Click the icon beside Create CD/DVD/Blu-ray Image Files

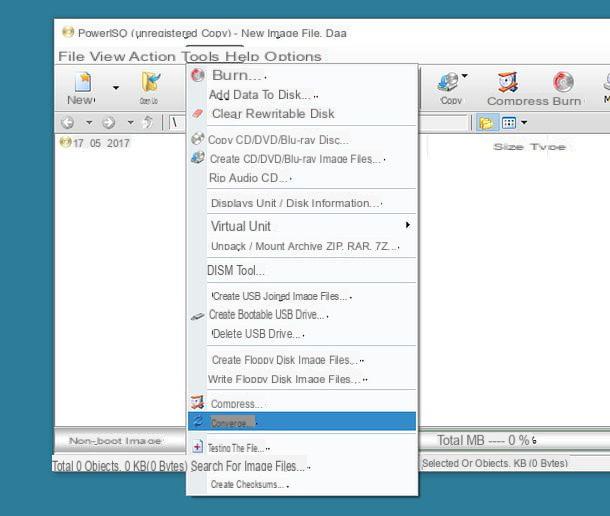[x=198, y=158]
